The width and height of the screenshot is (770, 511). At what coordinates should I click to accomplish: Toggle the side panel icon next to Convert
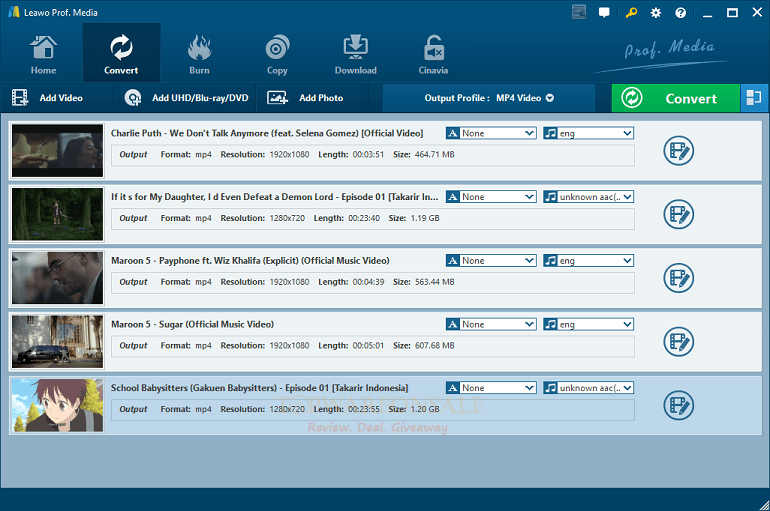754,98
